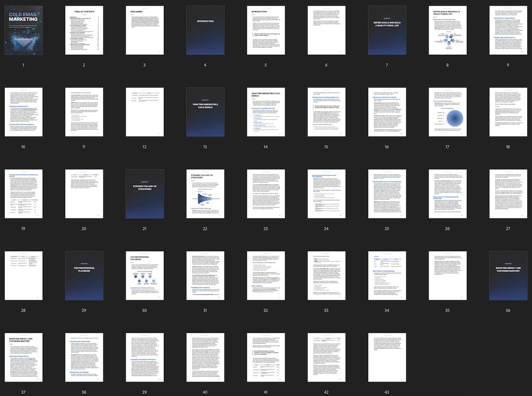Open the white Introduction text page 5
532x396 pixels.
(x=266, y=30)
